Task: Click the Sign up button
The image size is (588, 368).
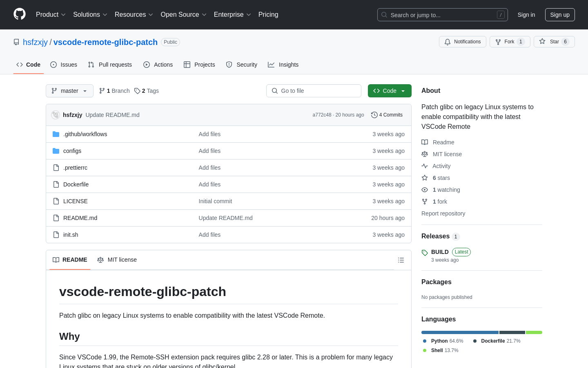Action: pos(560,15)
